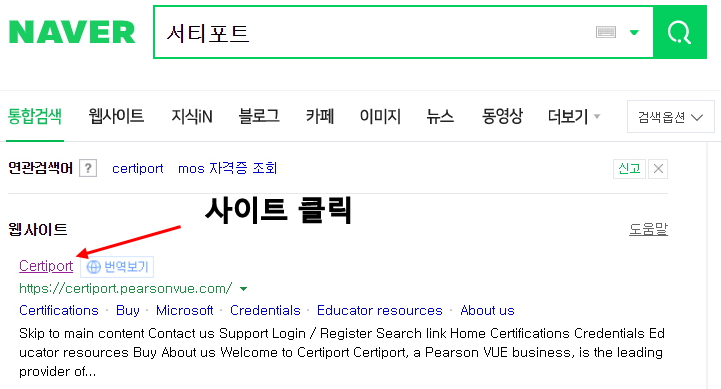This screenshot has height=389, width=721.
Task: Click the 신고 report button
Action: [629, 169]
